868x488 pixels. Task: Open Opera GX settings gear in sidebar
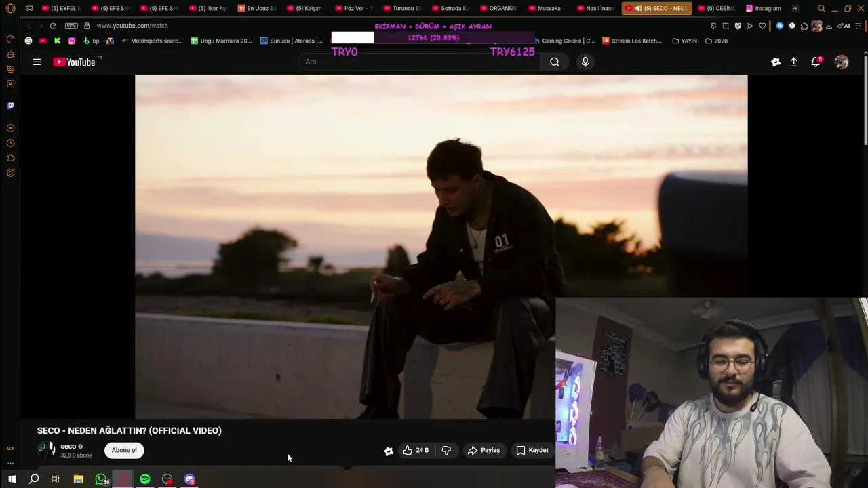[10, 173]
